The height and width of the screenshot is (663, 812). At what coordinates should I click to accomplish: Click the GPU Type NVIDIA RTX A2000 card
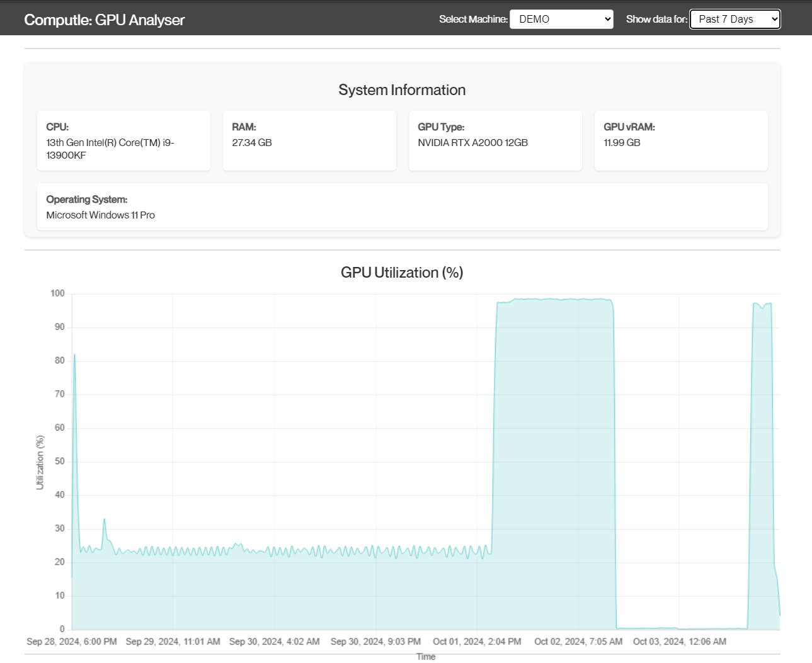tap(495, 140)
